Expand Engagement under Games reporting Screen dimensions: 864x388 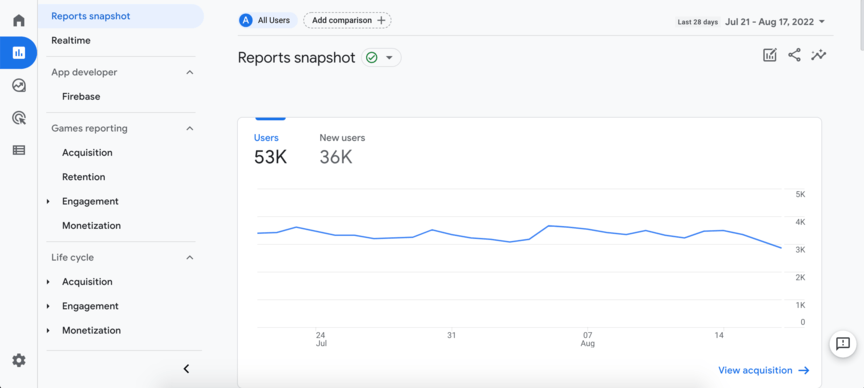click(48, 202)
